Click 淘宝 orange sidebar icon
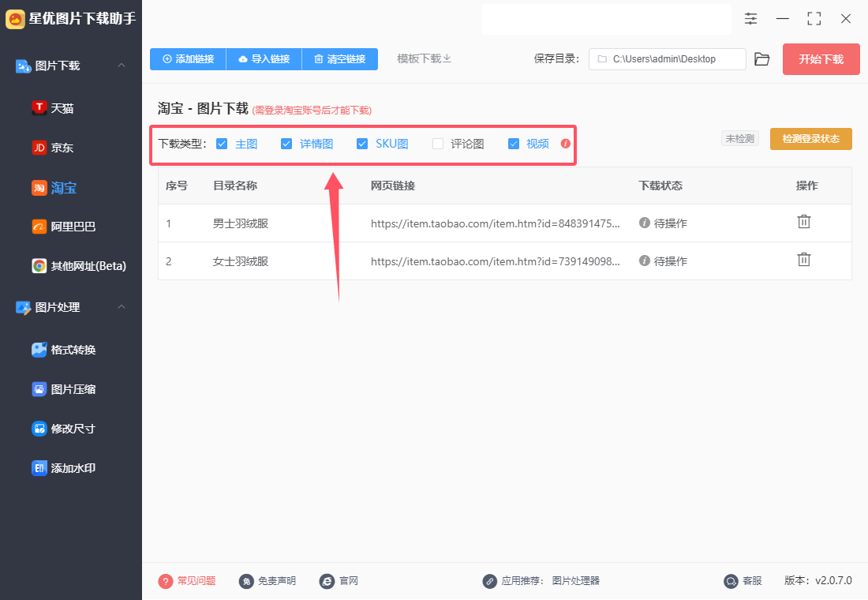The width and height of the screenshot is (868, 600). click(39, 188)
